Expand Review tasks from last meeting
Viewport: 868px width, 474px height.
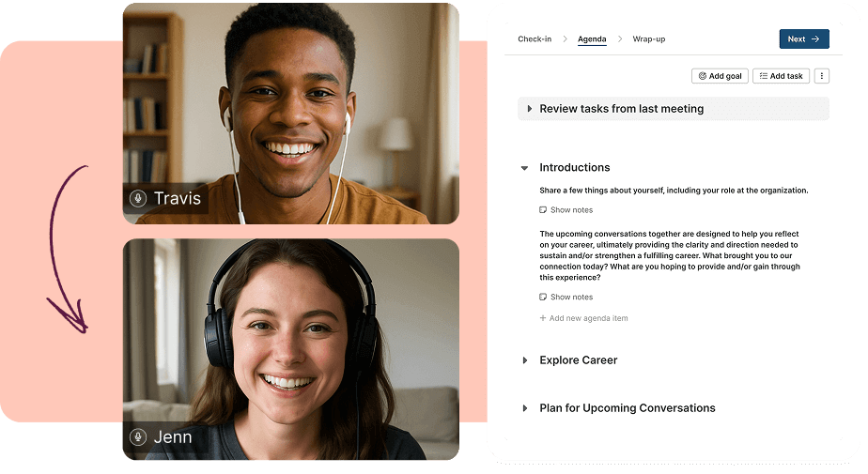(530, 109)
